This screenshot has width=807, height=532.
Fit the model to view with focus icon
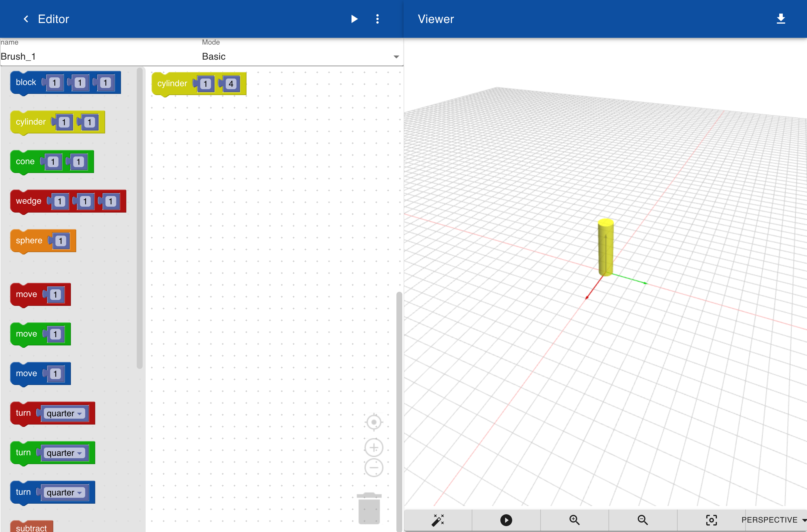point(711,520)
